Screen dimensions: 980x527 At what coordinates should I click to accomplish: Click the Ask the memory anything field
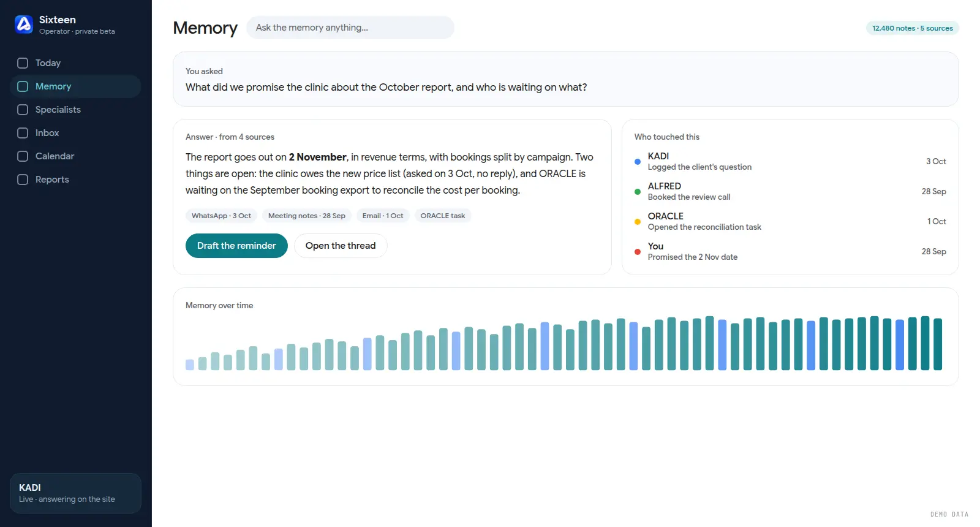pyautogui.click(x=350, y=28)
